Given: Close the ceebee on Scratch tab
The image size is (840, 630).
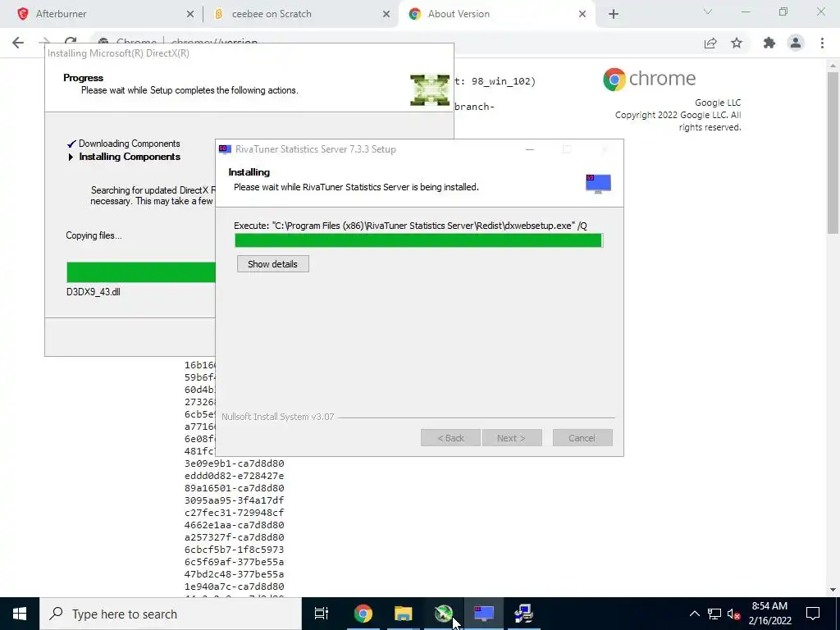Looking at the screenshot, I should (386, 15).
